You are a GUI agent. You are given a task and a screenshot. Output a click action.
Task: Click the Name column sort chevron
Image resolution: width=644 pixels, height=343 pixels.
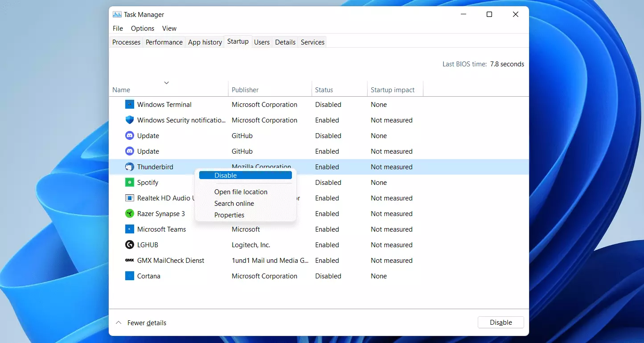coord(166,82)
